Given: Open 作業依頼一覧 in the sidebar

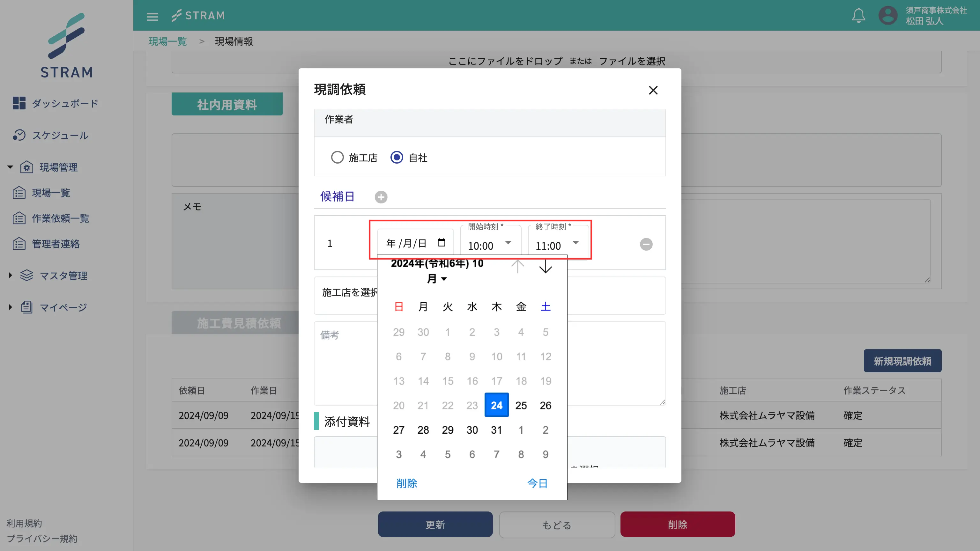Looking at the screenshot, I should 60,218.
